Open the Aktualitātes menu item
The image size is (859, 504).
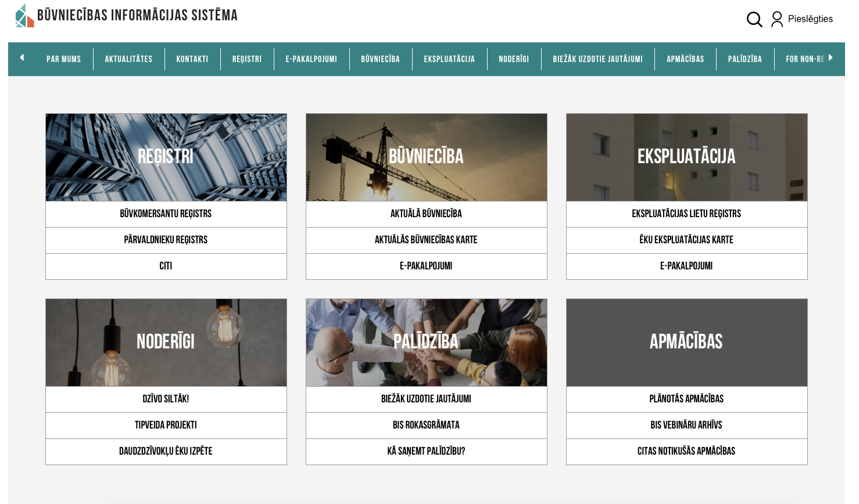point(128,59)
